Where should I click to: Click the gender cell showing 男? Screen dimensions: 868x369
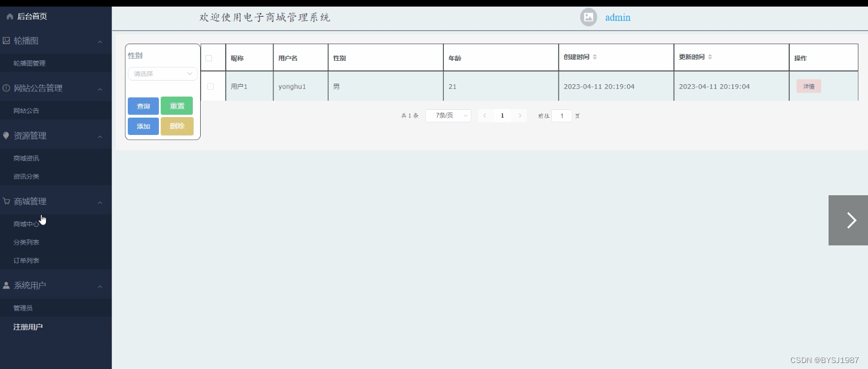coord(336,87)
